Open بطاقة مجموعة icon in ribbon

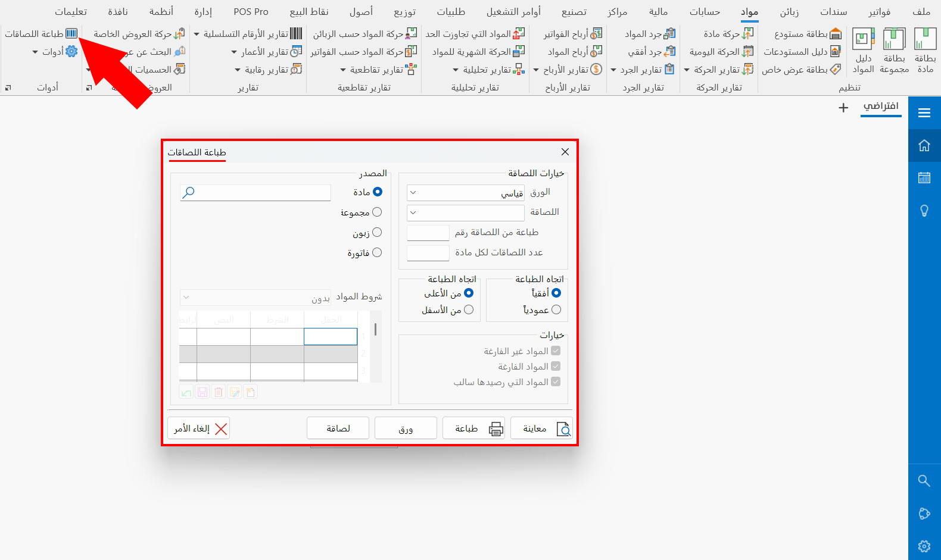tap(894, 51)
